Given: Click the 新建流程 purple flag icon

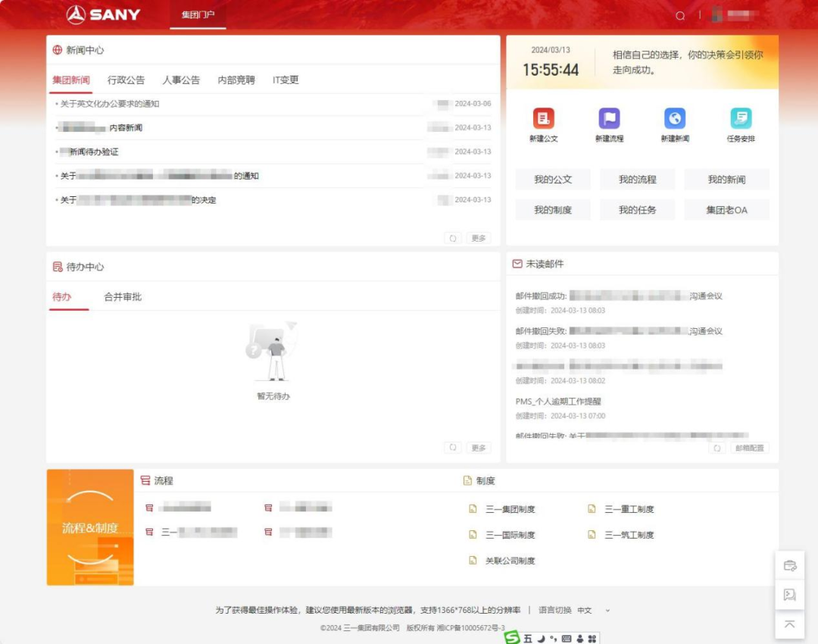Looking at the screenshot, I should [x=609, y=118].
